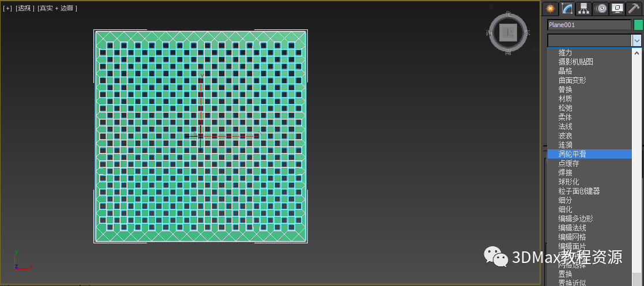Open the [+] viewport general menu
Screen dimensions: 644x286
click(x=7, y=8)
